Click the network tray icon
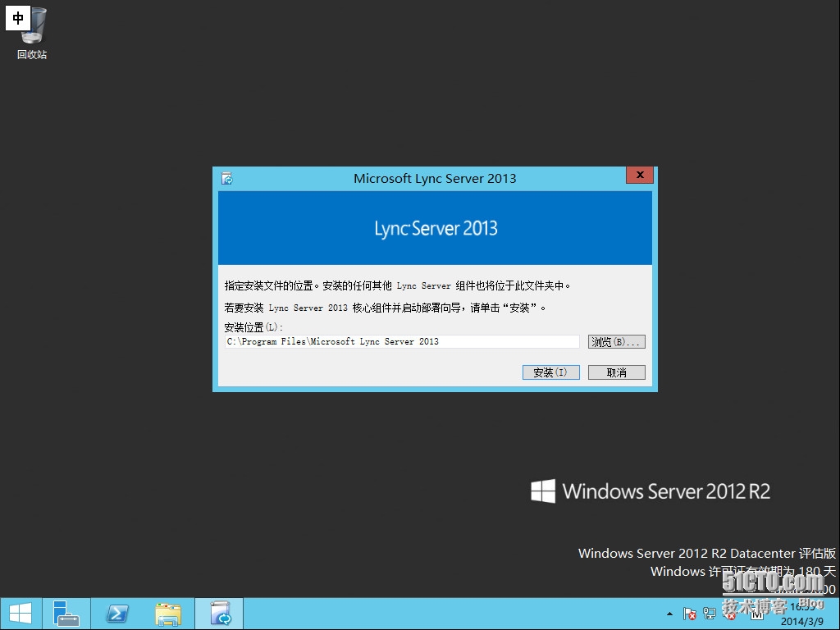This screenshot has width=840, height=630. pos(710,614)
